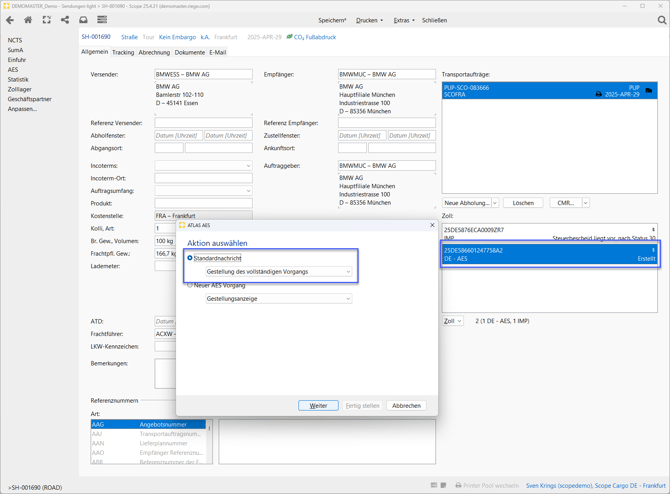
Task: Open Anpassen... in the left sidebar
Action: 22,109
